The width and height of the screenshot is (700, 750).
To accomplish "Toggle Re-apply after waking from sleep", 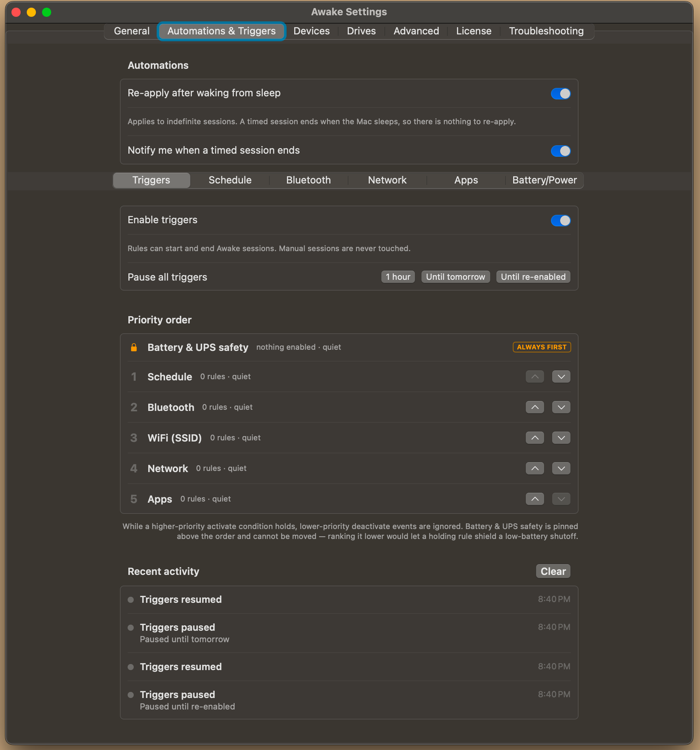I will click(560, 94).
